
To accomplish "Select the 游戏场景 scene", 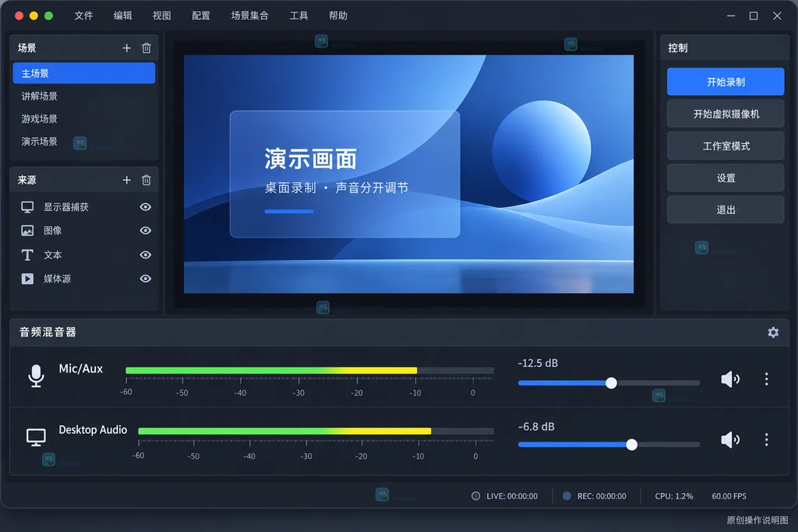I will click(x=84, y=119).
